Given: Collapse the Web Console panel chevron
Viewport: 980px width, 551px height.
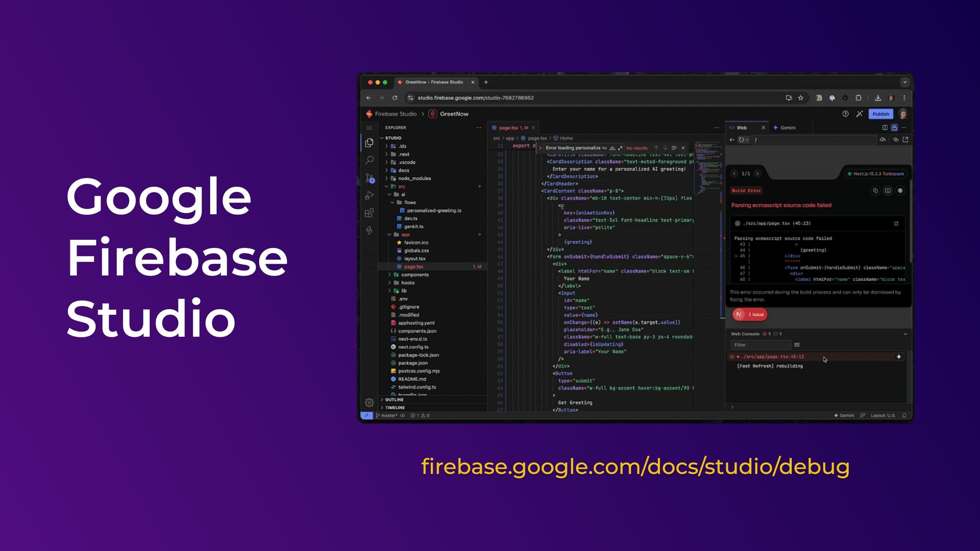Looking at the screenshot, I should (905, 334).
